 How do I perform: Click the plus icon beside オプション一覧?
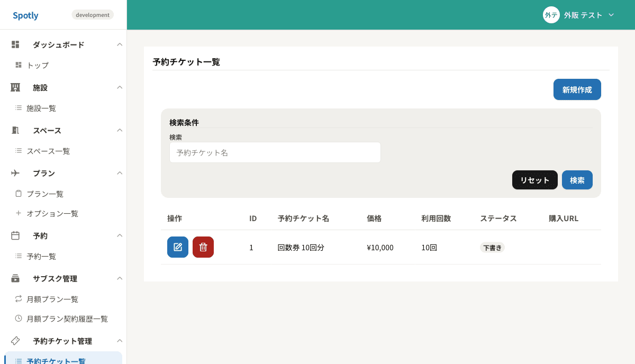[19, 213]
